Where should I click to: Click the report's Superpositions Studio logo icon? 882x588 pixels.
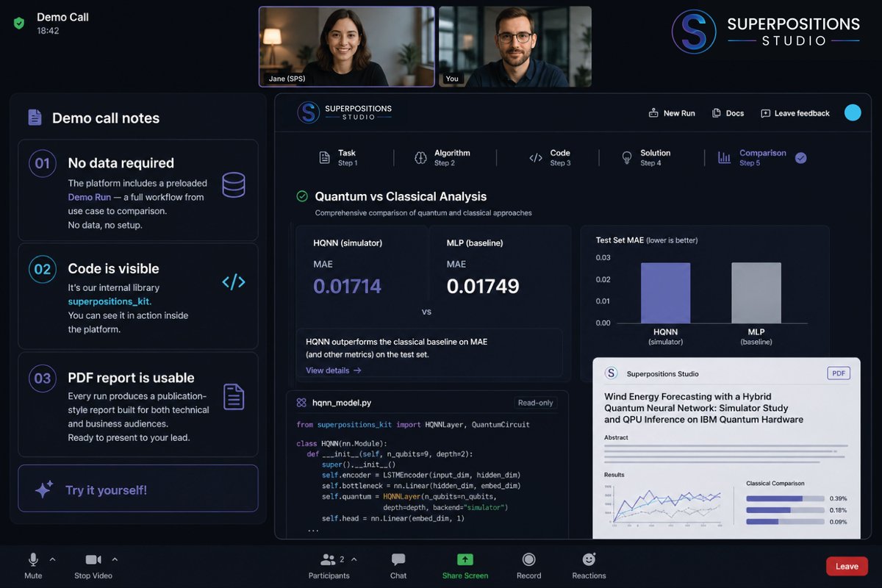point(611,373)
